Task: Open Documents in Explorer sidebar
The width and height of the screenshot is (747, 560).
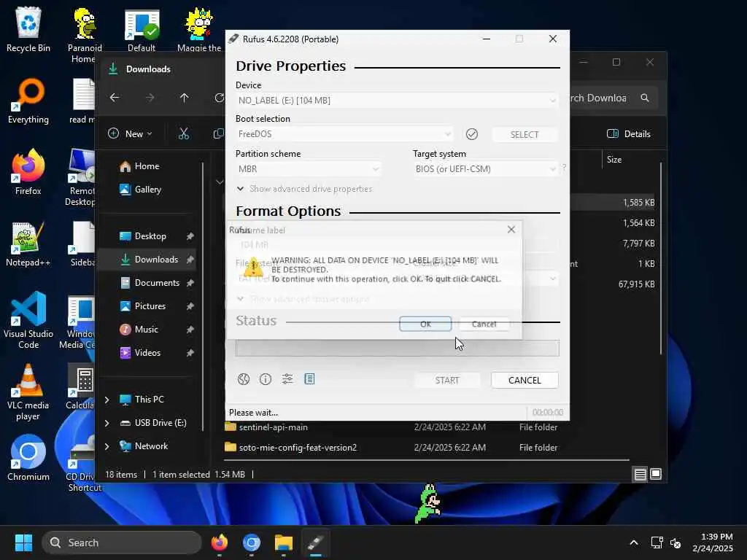Action: coord(157,283)
